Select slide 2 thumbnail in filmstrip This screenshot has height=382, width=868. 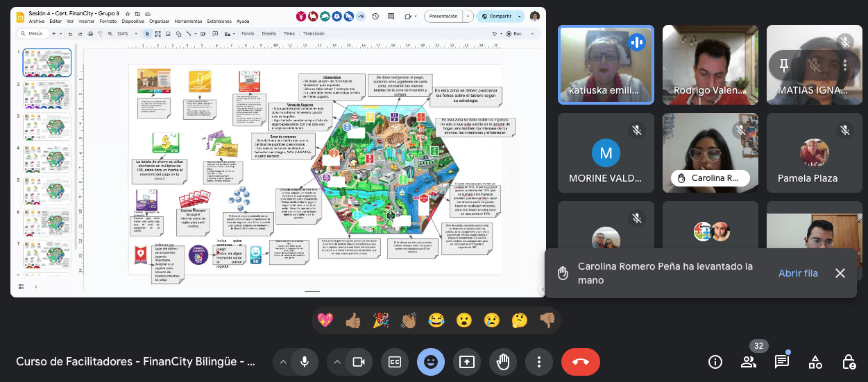coord(46,94)
